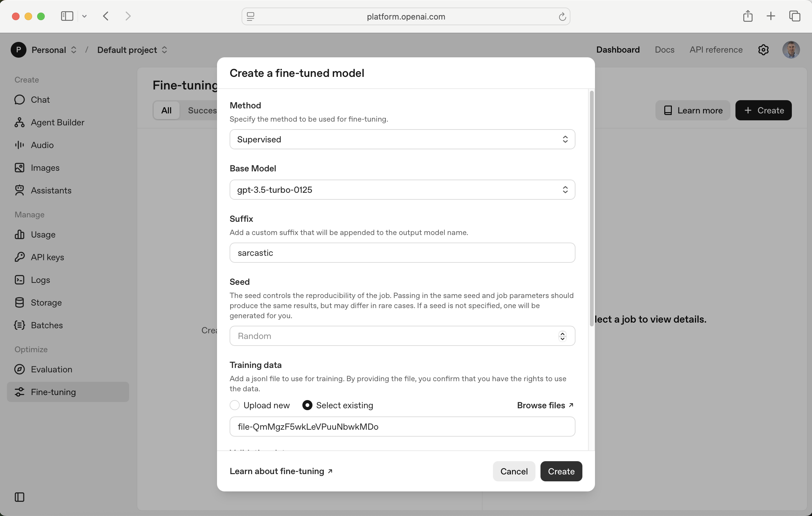Open the Default project switcher
This screenshot has height=516, width=812.
pyautogui.click(x=132, y=50)
